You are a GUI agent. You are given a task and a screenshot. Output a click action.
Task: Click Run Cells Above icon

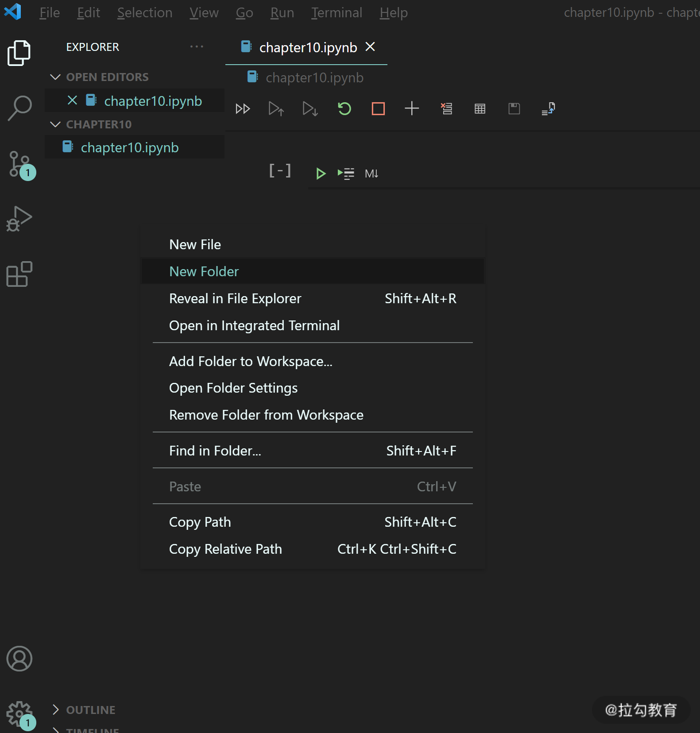tap(276, 109)
